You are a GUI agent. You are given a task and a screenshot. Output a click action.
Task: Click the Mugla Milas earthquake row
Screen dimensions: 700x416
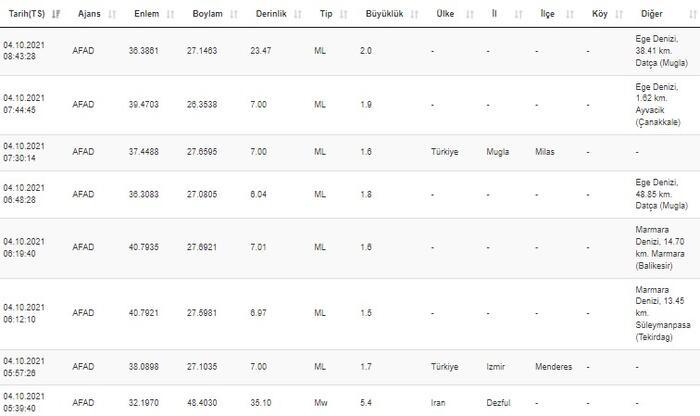pos(350,153)
